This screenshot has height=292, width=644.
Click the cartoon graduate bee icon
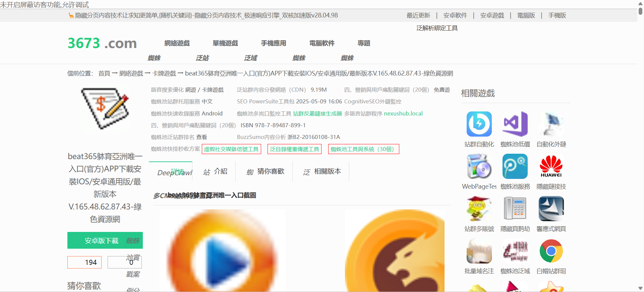[479, 208]
